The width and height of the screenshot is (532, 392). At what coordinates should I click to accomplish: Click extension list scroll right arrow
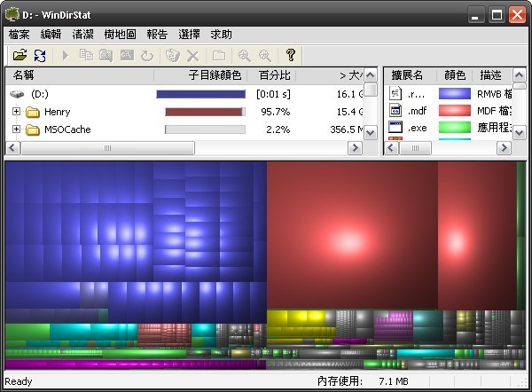[504, 148]
